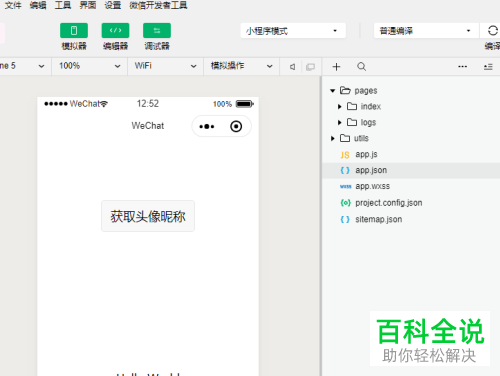The image size is (500, 376).
Task: Click the file search magnifier icon
Action: tap(362, 67)
